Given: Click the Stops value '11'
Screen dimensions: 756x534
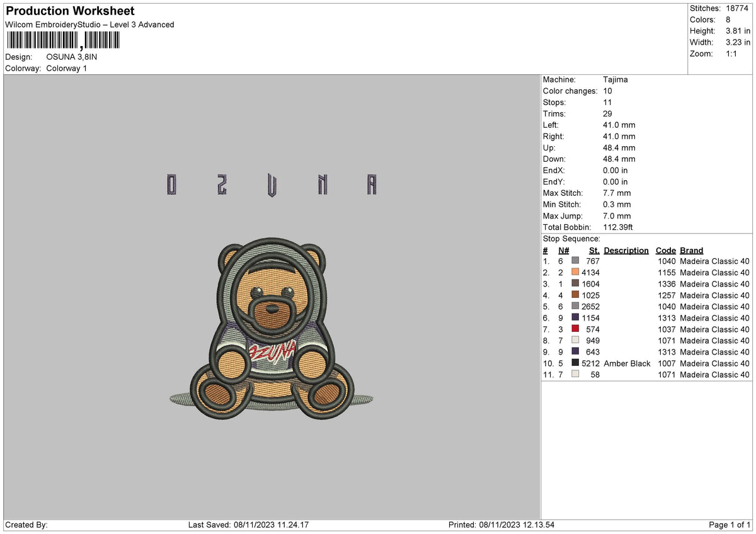Looking at the screenshot, I should tap(607, 102).
